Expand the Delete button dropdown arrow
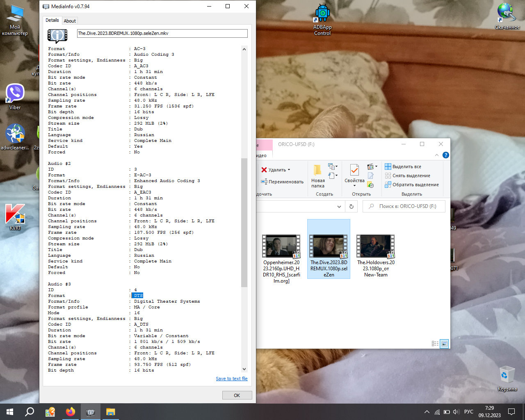The height and width of the screenshot is (420, 525). pos(289,170)
